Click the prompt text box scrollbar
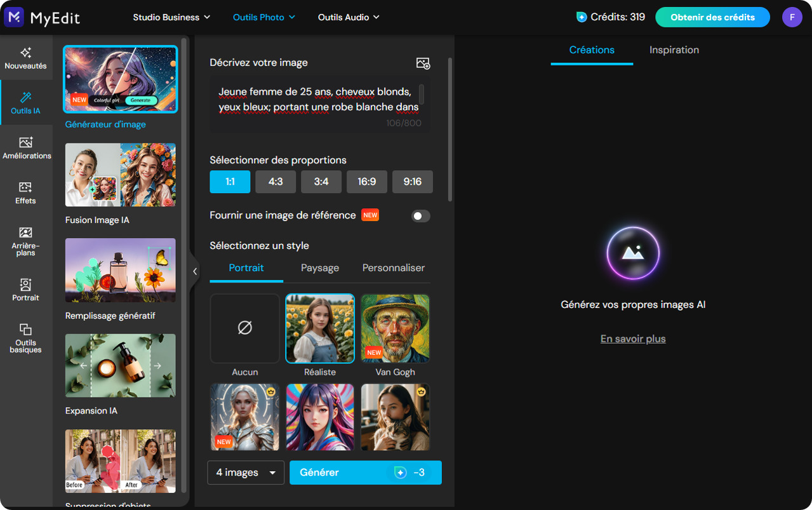The image size is (812, 510). pos(422,95)
